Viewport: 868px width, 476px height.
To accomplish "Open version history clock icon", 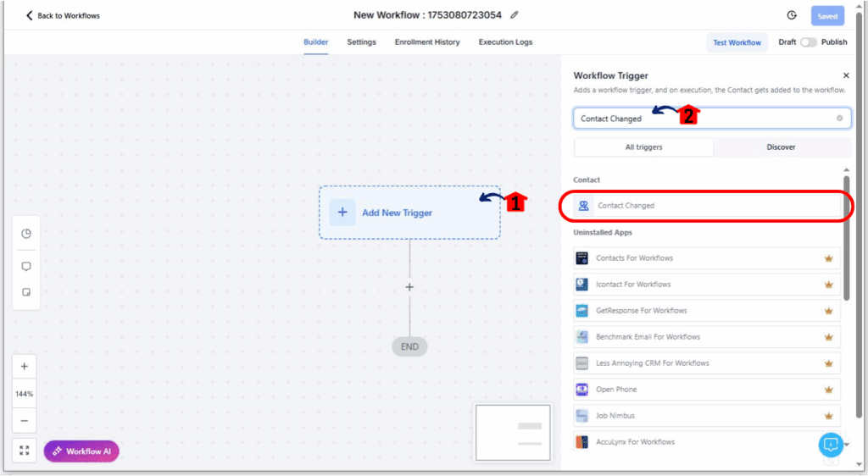I will (x=792, y=15).
